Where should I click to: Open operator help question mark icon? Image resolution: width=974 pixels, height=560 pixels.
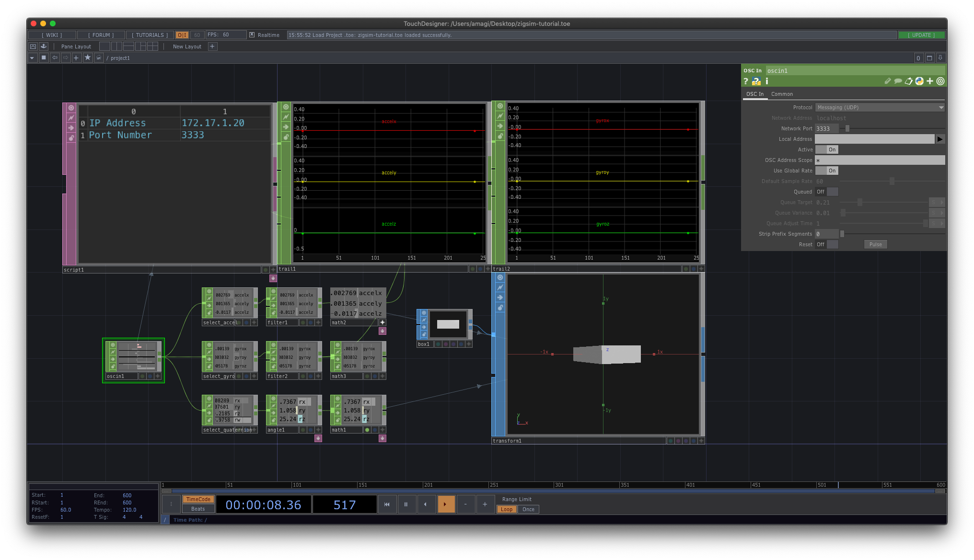[746, 81]
